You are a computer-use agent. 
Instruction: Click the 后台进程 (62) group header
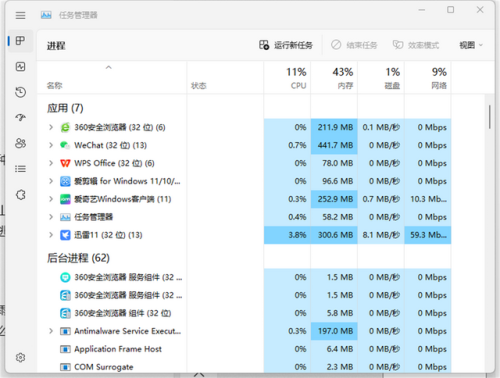(78, 258)
